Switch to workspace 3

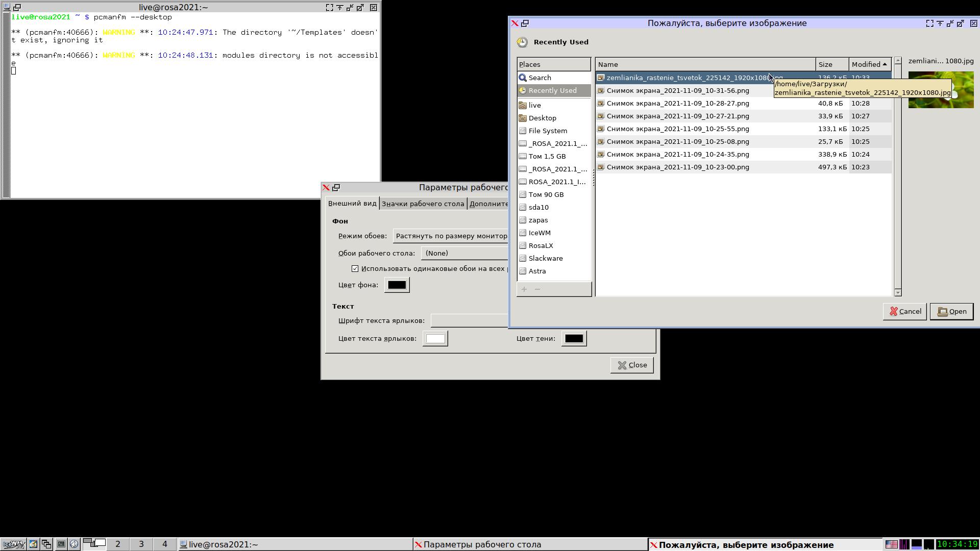[141, 544]
